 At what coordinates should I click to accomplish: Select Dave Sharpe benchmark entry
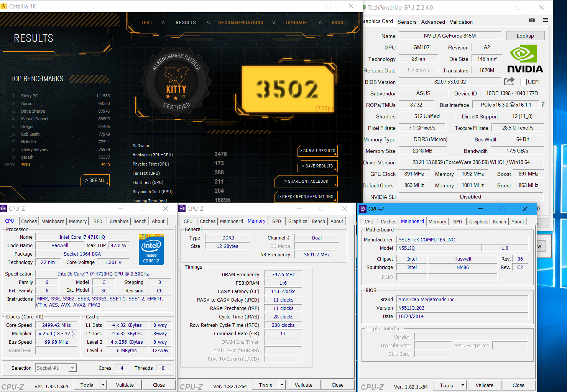(61, 111)
